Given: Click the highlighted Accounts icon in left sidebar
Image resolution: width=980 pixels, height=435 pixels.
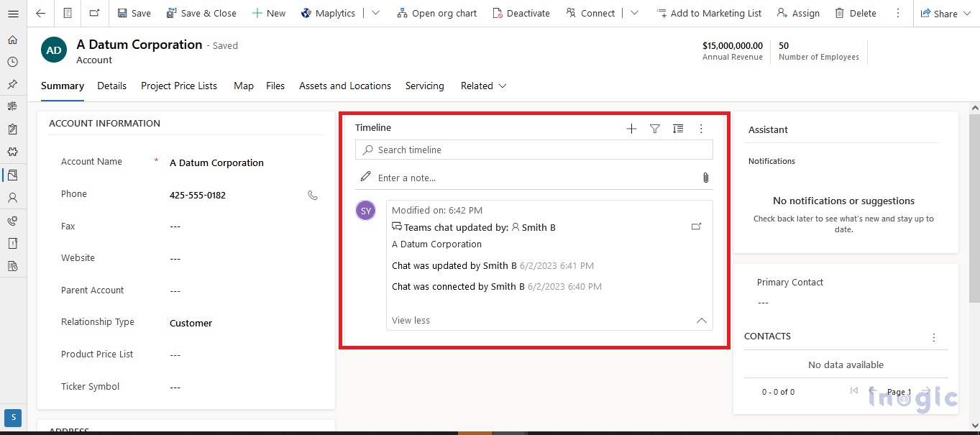Looking at the screenshot, I should click(12, 175).
